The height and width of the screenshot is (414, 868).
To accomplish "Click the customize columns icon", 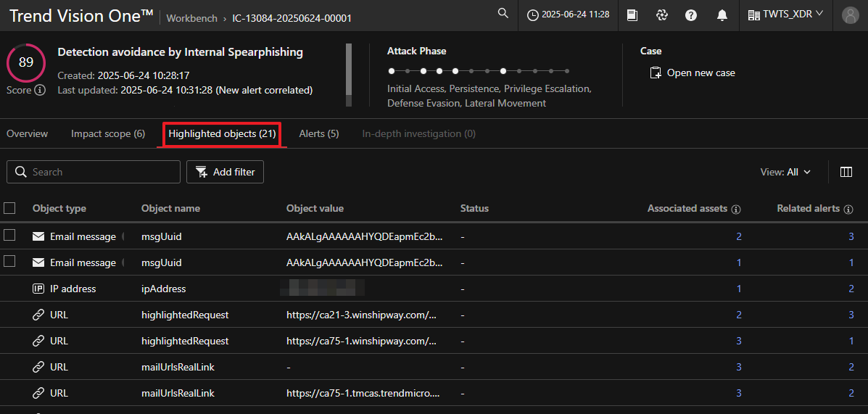I will [846, 172].
